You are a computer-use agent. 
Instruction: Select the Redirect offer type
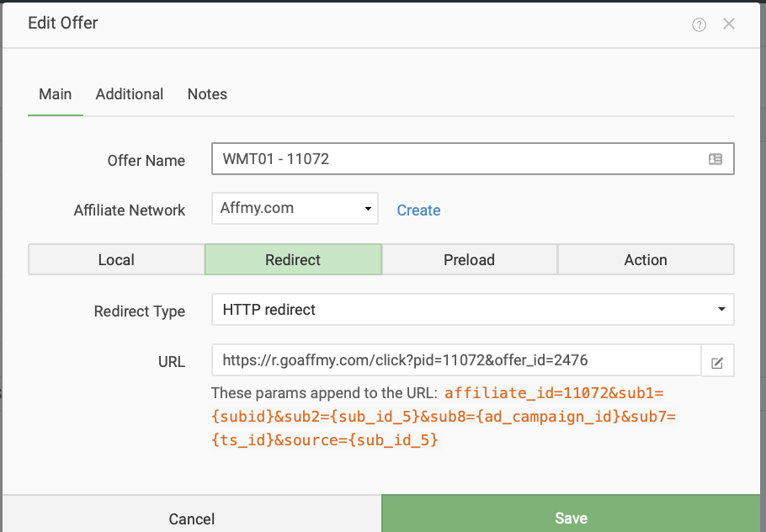(x=293, y=259)
